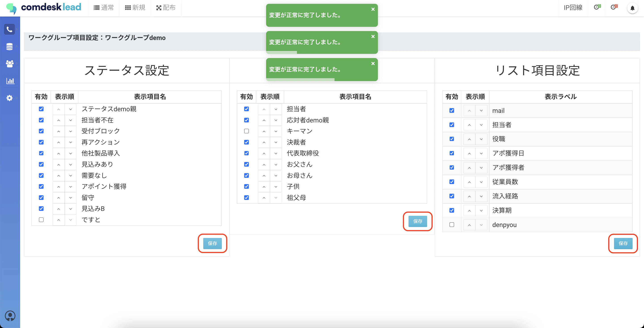Open the 通常 view tab
The image size is (644, 328).
(x=104, y=8)
